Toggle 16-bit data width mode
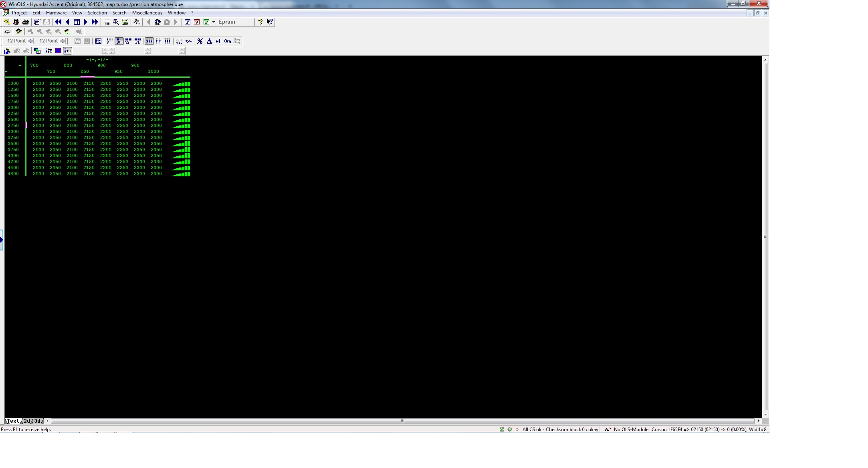868x468 pixels. (119, 41)
